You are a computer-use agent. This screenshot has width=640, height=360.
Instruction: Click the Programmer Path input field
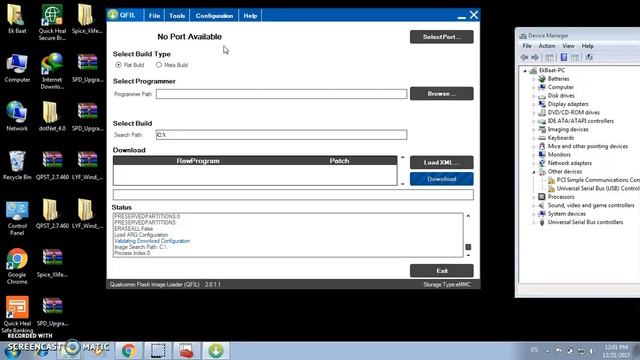(281, 94)
